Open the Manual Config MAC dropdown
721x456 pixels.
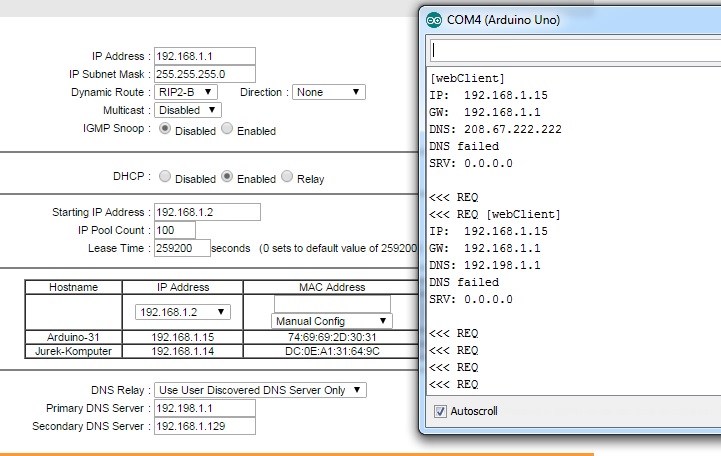(332, 321)
